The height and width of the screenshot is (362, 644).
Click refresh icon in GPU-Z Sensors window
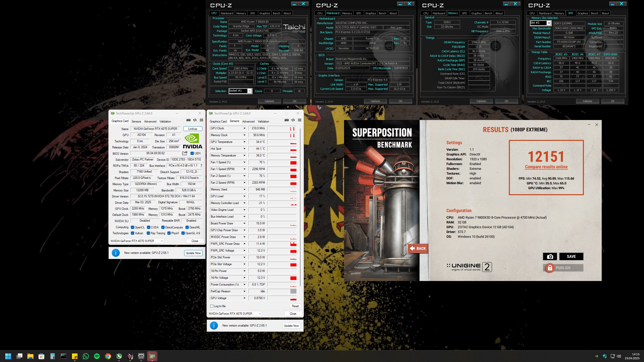click(x=293, y=120)
